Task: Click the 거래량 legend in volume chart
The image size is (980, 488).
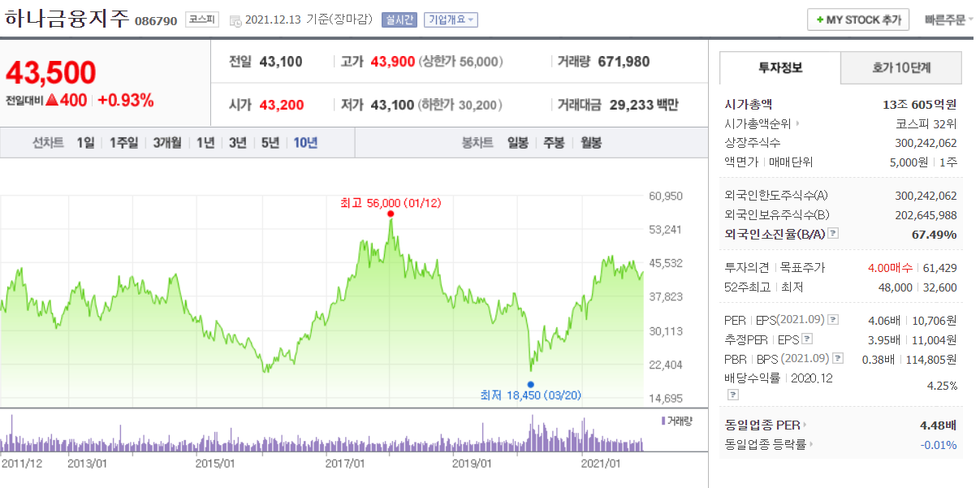Action: click(x=677, y=421)
